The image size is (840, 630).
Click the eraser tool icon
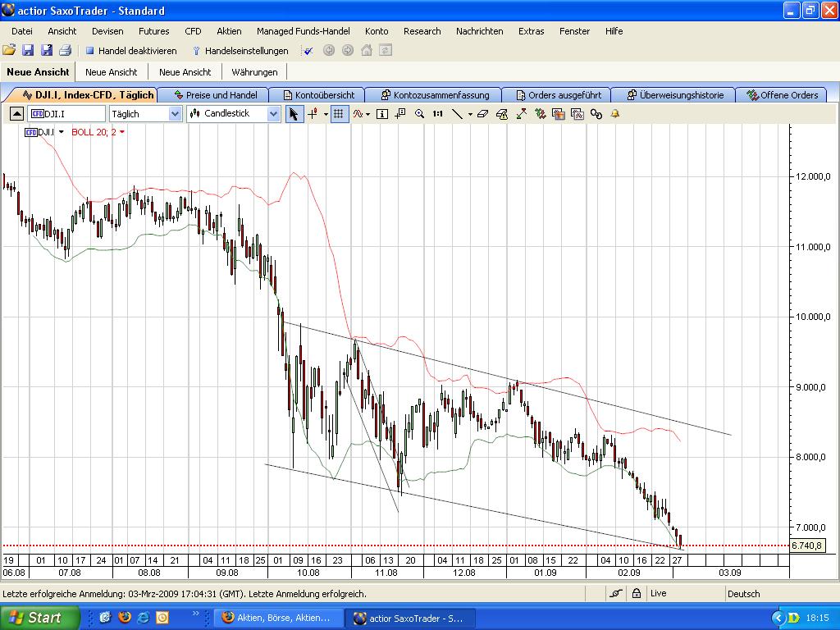[x=482, y=114]
